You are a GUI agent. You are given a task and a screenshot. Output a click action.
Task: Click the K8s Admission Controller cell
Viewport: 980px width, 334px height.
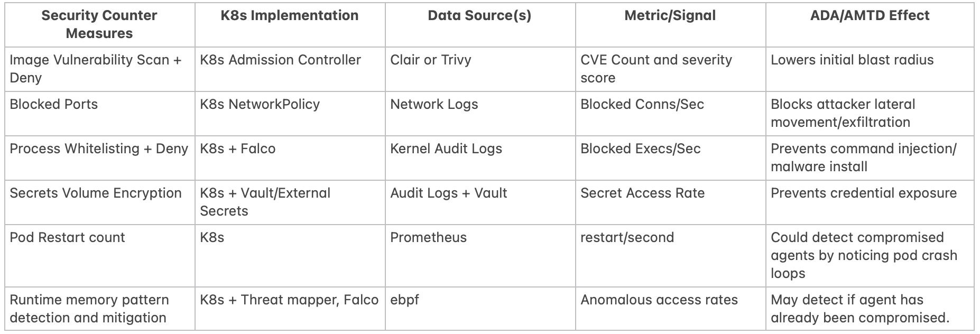click(280, 60)
